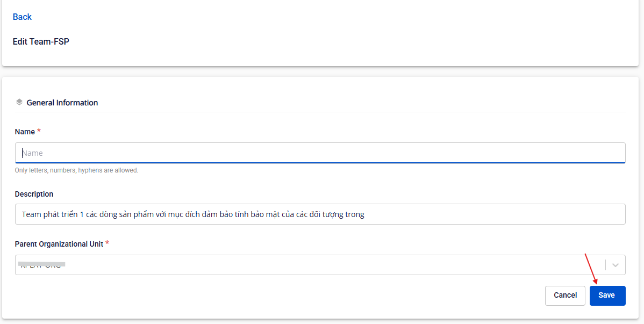Image resolution: width=644 pixels, height=324 pixels.
Task: Click the Parent Organizational Unit label
Action: [x=59, y=244]
